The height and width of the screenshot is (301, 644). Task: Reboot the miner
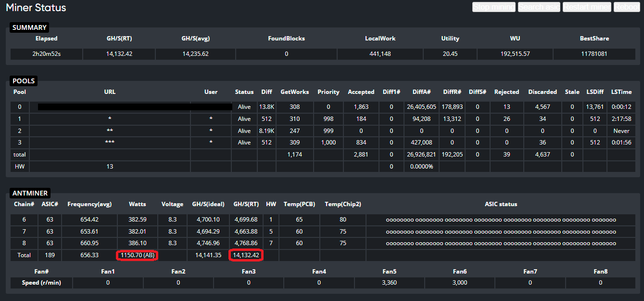626,7
